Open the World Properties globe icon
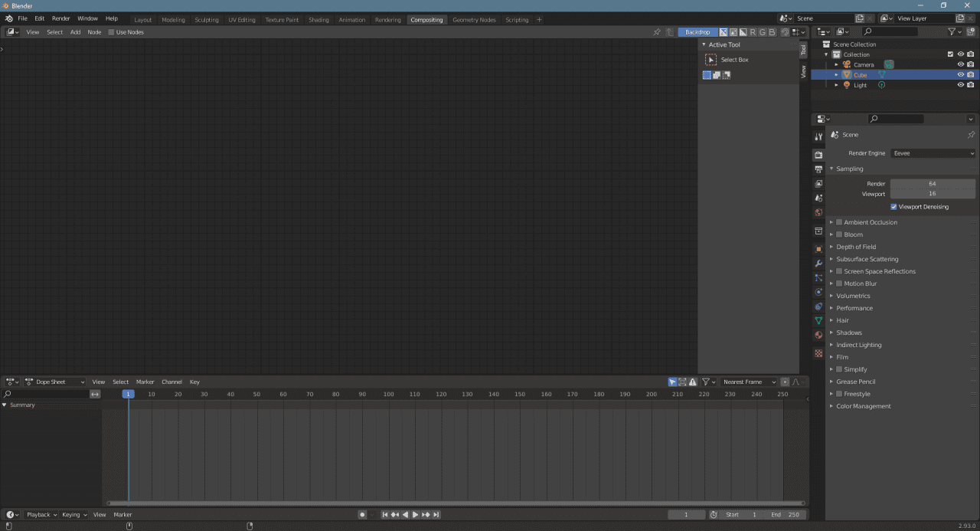Screen dimensions: 980x531 (818, 212)
